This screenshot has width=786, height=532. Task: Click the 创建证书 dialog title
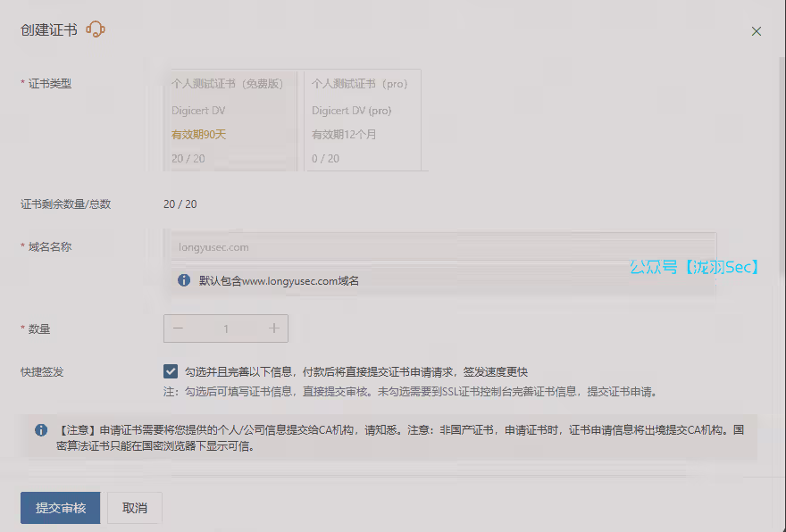(x=48, y=30)
